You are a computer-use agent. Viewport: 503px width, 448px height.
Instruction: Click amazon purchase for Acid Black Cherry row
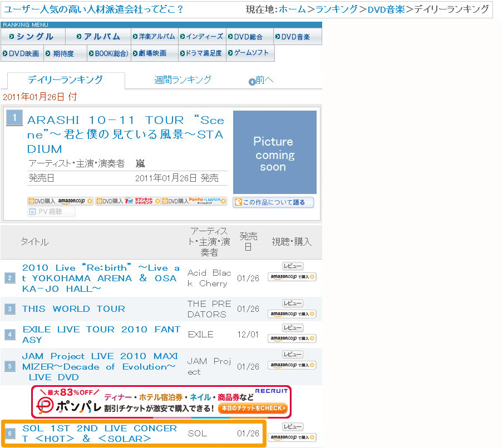coord(292,277)
